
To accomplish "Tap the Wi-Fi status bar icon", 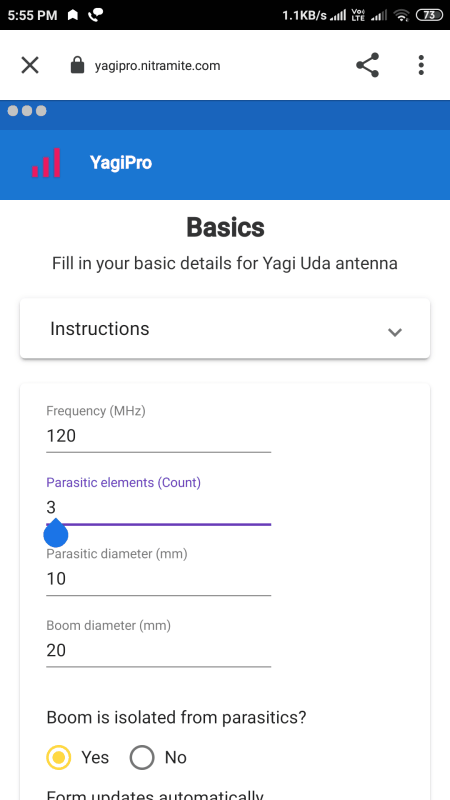I will click(x=402, y=15).
